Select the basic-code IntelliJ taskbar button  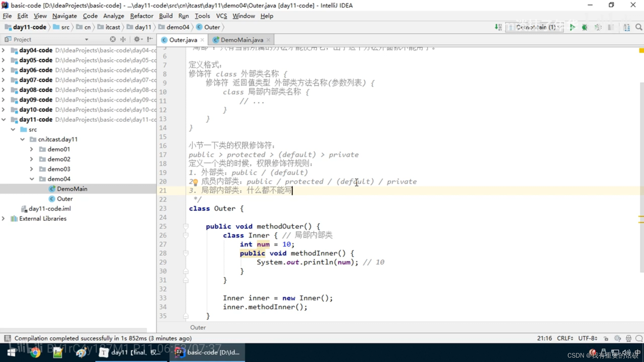[x=207, y=353]
